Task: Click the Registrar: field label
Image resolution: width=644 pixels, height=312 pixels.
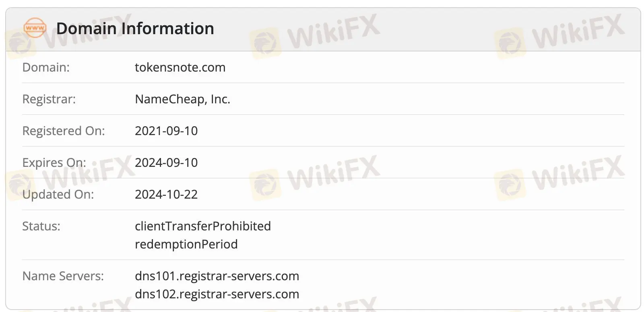Action: point(49,99)
